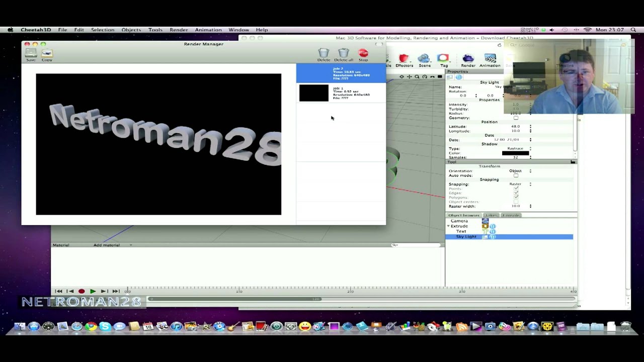Click the viewport rotate icon
The image size is (644, 362).
click(425, 77)
